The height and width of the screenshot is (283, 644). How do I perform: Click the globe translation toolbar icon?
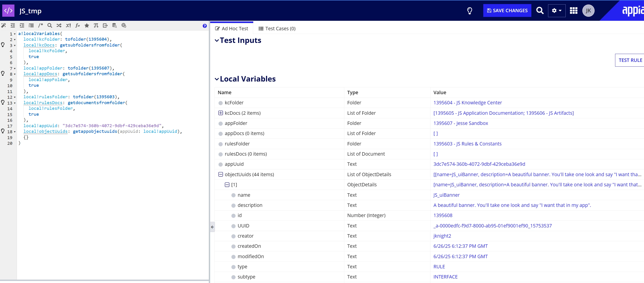pos(124,25)
